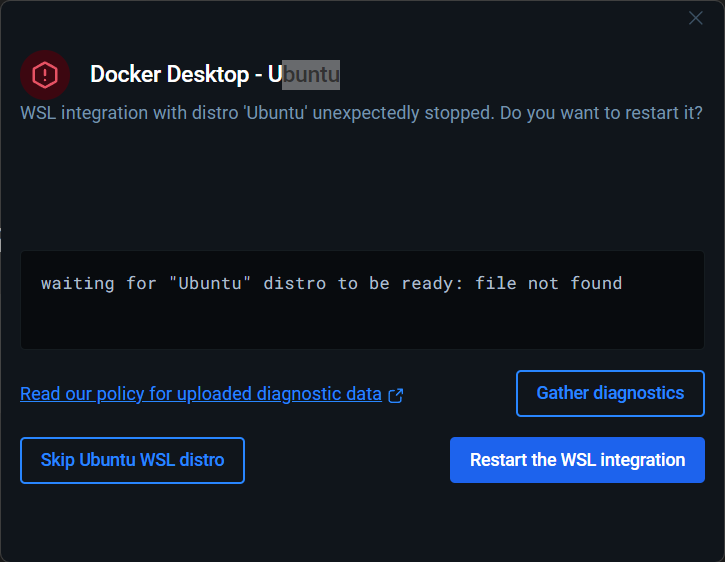This screenshot has width=725, height=562.
Task: Close the Docker Desktop error dialog
Action: pyautogui.click(x=696, y=18)
